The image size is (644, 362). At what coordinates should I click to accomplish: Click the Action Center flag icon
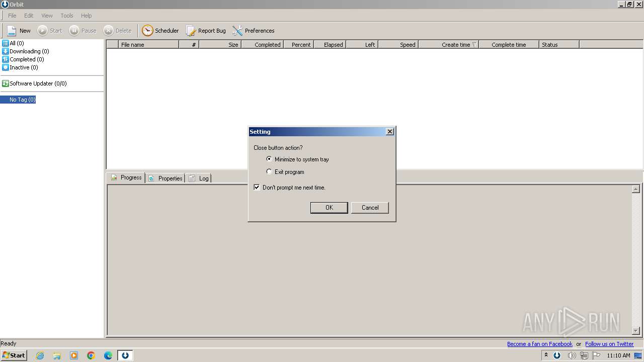coord(596,355)
